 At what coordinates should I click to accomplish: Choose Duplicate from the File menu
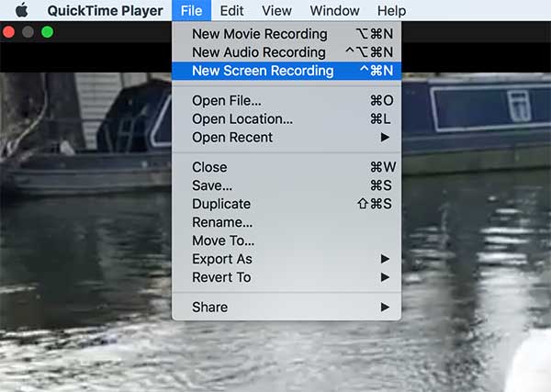tap(287, 204)
